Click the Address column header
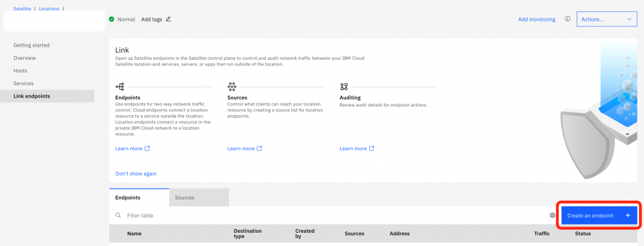The image size is (644, 246). click(399, 233)
